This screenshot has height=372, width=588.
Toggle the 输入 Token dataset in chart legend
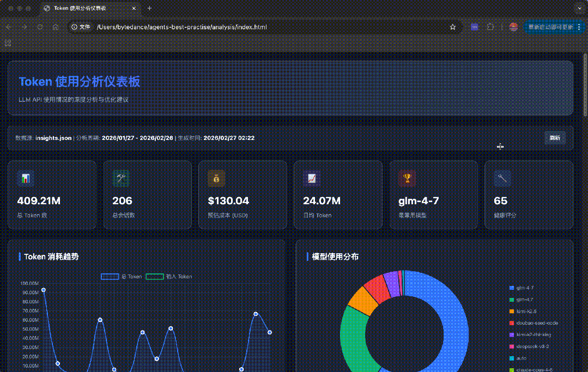[x=169, y=277]
